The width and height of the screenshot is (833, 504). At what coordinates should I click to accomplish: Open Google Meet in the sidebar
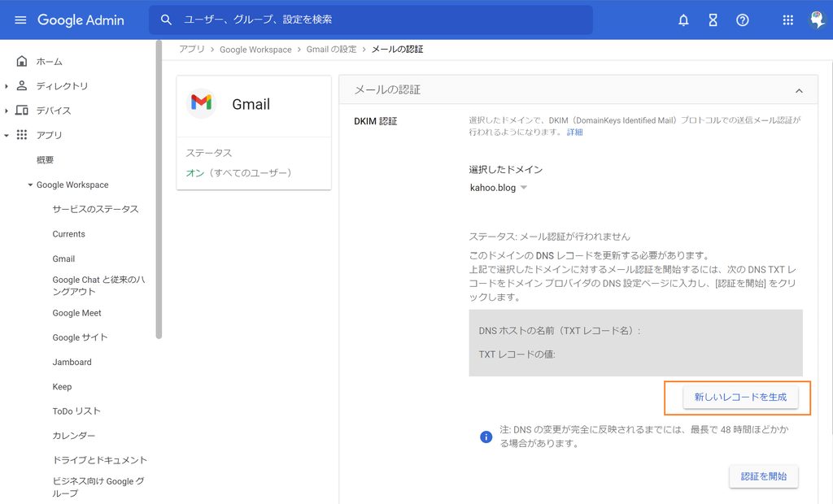tap(76, 313)
